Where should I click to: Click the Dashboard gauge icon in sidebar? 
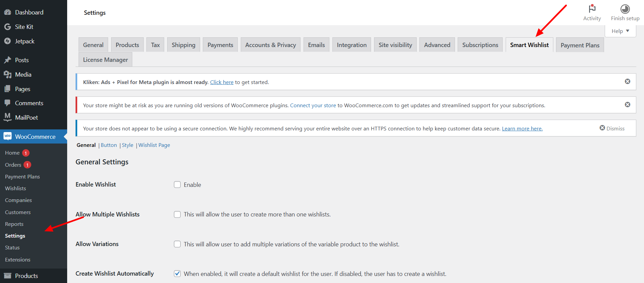tap(7, 12)
